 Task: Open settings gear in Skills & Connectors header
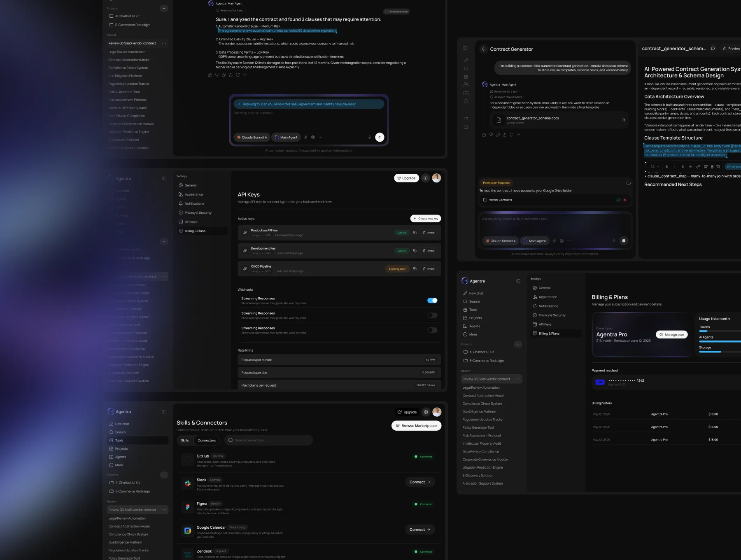point(426,412)
